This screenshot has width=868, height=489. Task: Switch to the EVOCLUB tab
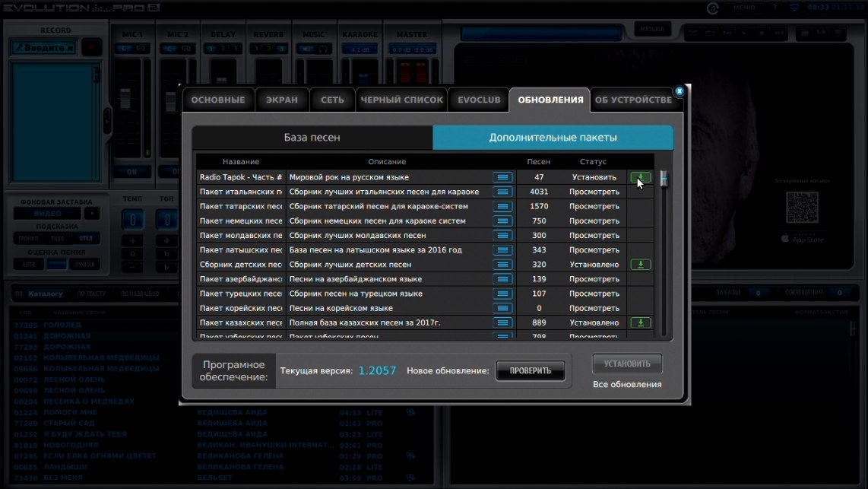point(479,100)
